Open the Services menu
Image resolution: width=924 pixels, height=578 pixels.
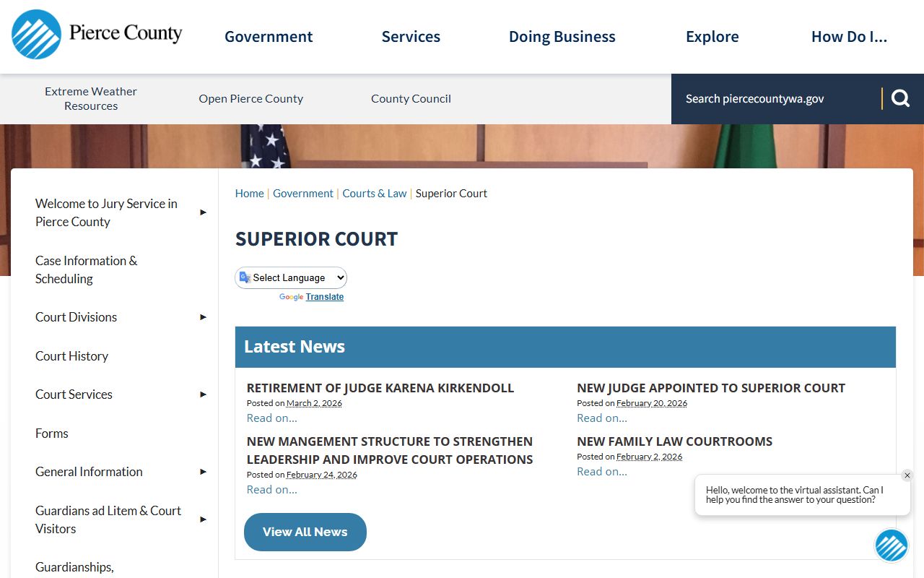411,37
